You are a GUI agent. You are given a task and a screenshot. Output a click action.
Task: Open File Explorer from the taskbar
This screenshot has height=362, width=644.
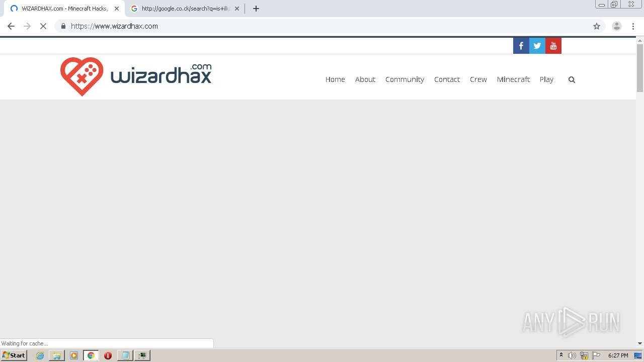tap(57, 355)
